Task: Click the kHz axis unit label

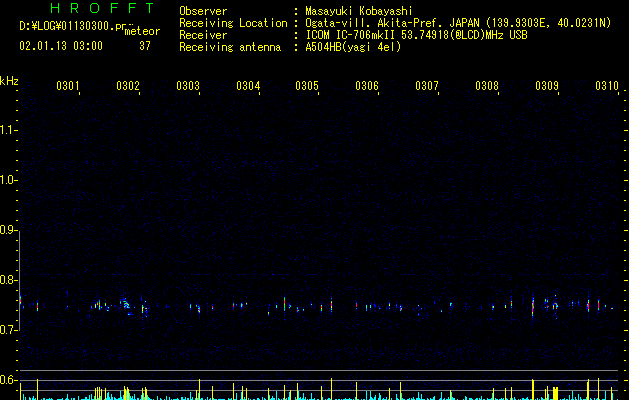Action: tap(9, 81)
